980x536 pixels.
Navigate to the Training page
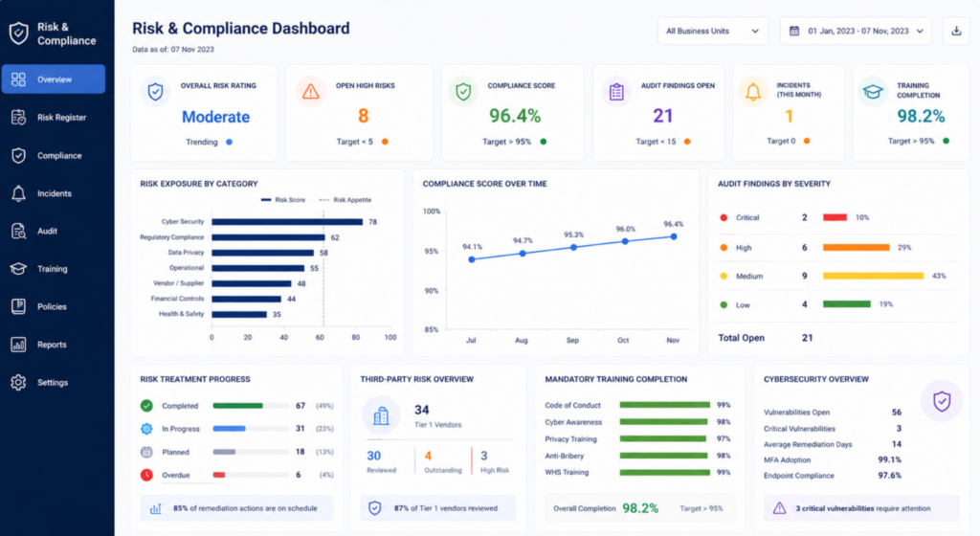click(x=54, y=269)
